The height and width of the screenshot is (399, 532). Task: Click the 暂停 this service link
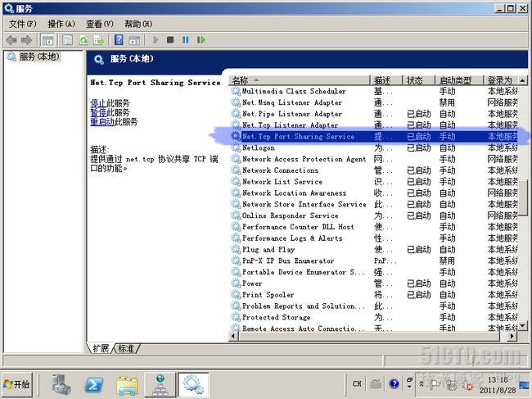coord(98,112)
